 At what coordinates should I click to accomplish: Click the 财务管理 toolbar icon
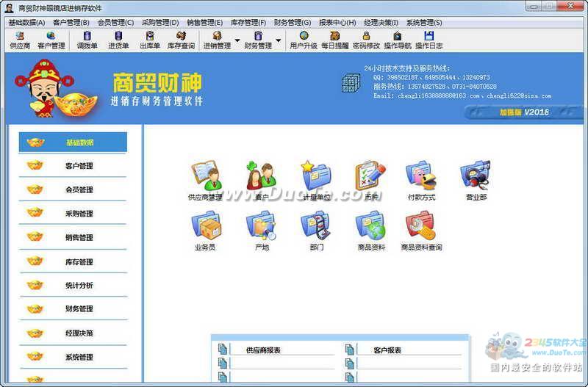click(258, 40)
